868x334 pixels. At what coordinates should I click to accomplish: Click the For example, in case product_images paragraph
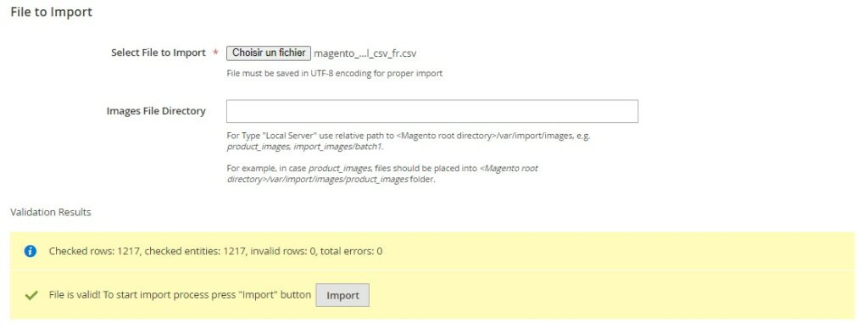382,174
